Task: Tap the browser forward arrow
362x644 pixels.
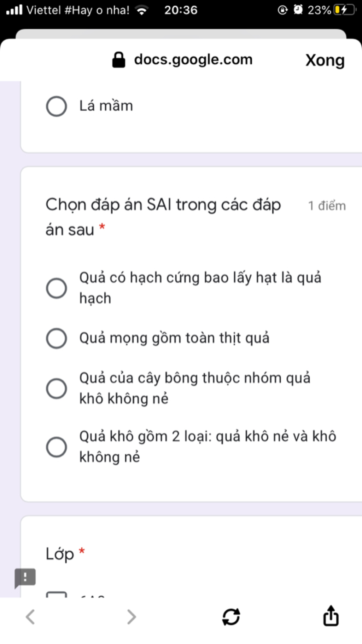Action: pyautogui.click(x=132, y=617)
